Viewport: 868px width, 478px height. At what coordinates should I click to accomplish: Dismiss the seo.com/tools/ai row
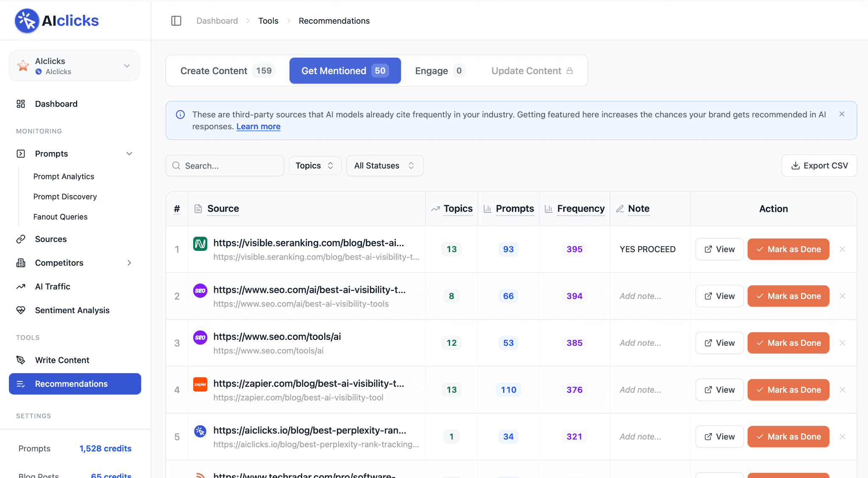pos(842,343)
